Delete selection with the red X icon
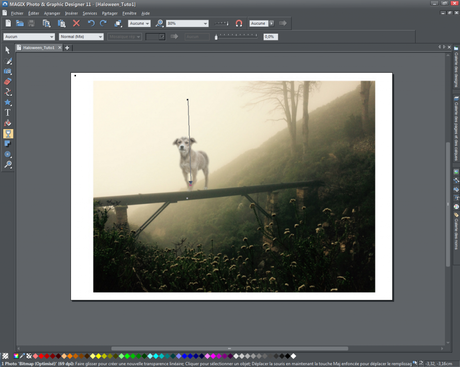The image size is (460, 367). click(x=76, y=23)
